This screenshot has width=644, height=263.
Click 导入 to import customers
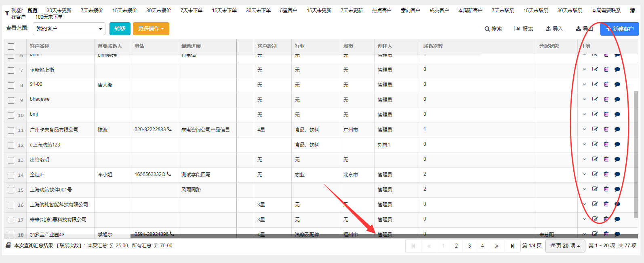tap(554, 29)
